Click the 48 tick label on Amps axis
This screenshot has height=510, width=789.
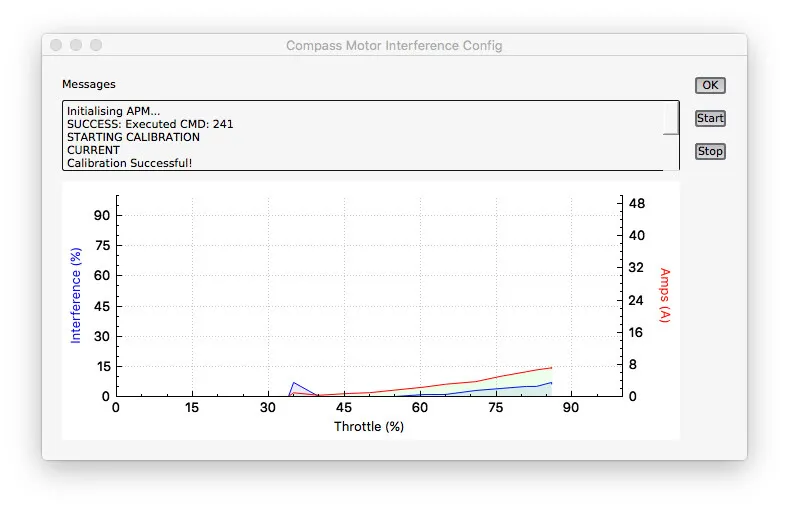(637, 203)
